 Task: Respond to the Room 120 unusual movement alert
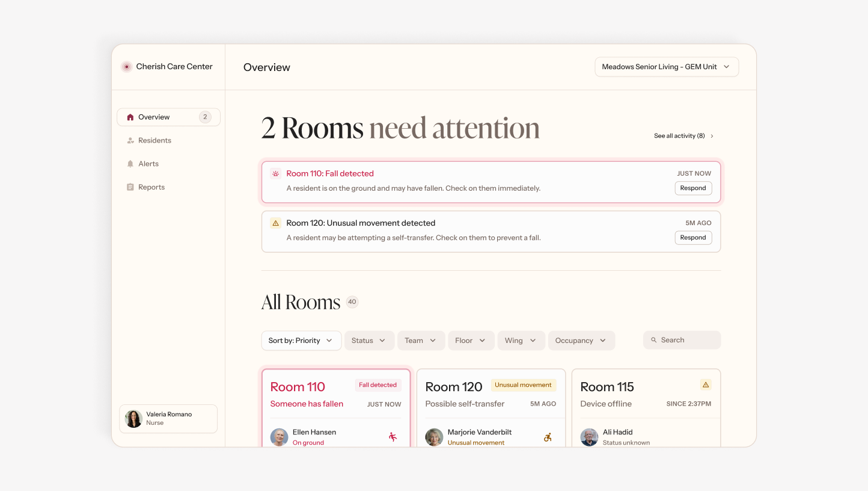point(693,238)
